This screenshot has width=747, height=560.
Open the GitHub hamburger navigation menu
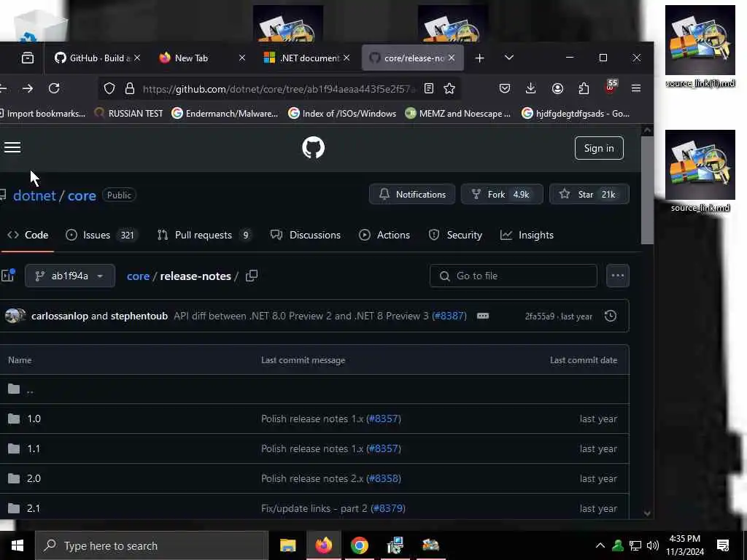coord(12,147)
